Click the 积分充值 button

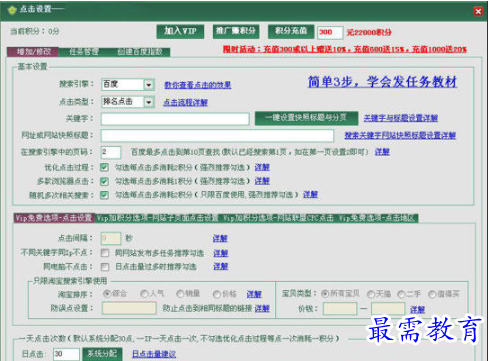(x=291, y=32)
